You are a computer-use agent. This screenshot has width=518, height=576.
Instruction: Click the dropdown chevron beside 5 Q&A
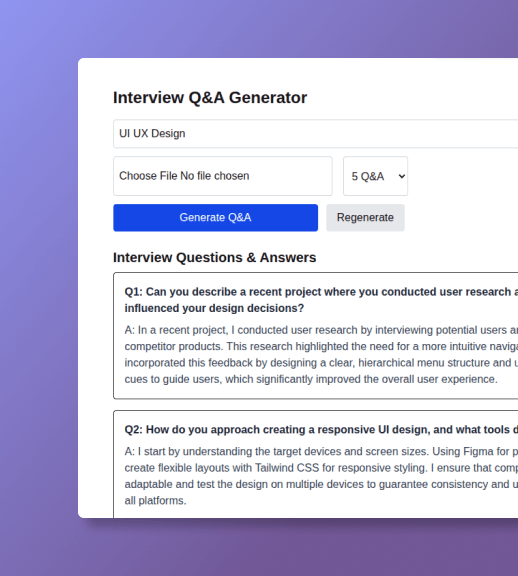coord(402,176)
